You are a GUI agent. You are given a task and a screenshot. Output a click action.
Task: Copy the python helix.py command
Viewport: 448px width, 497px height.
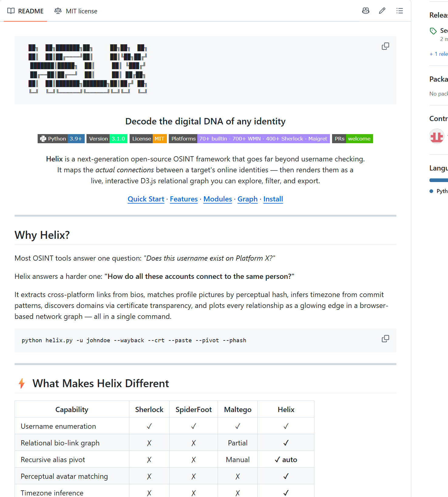[x=385, y=339]
